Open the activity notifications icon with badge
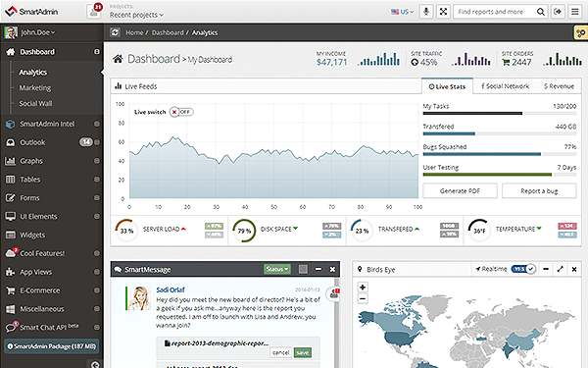588x368 pixels. click(x=94, y=11)
